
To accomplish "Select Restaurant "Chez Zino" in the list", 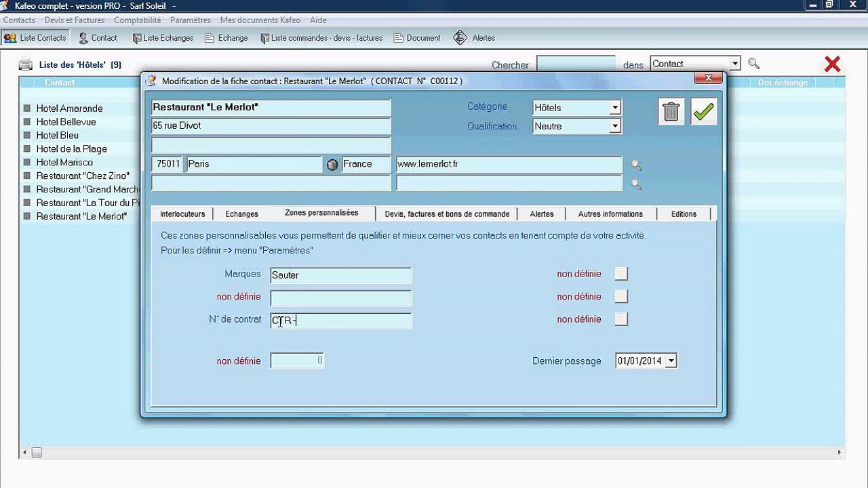I will tap(82, 176).
